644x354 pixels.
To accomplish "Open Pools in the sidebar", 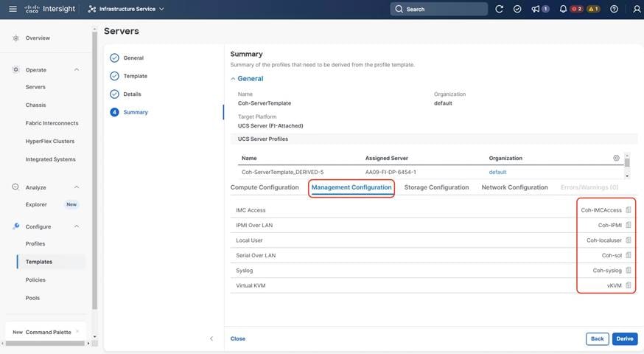I will (32, 298).
